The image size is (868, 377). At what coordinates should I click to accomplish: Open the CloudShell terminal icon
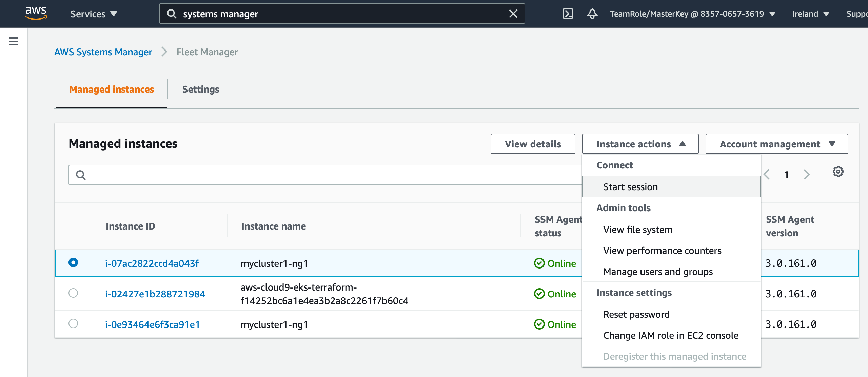pos(568,14)
